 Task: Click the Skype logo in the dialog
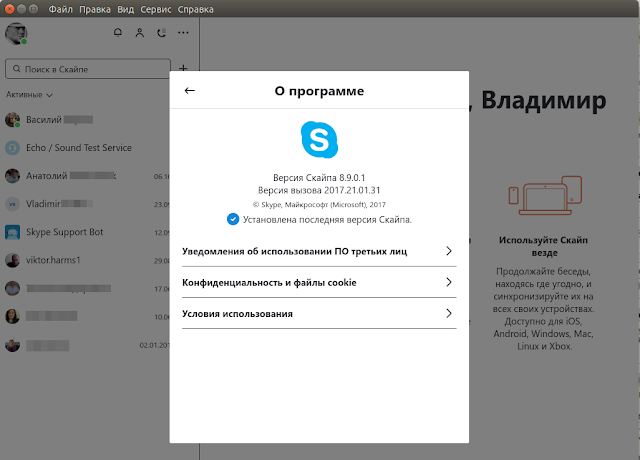point(319,140)
